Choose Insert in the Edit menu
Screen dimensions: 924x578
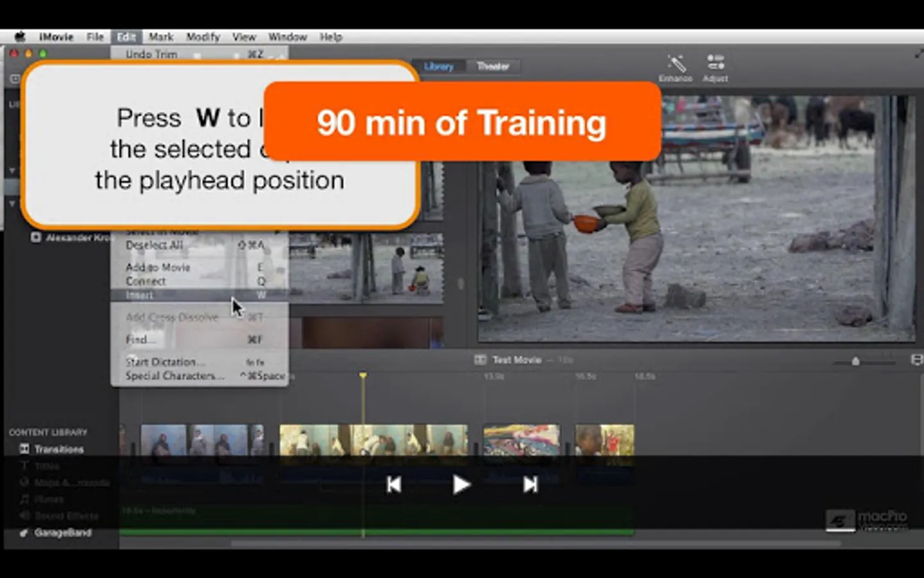(x=200, y=295)
